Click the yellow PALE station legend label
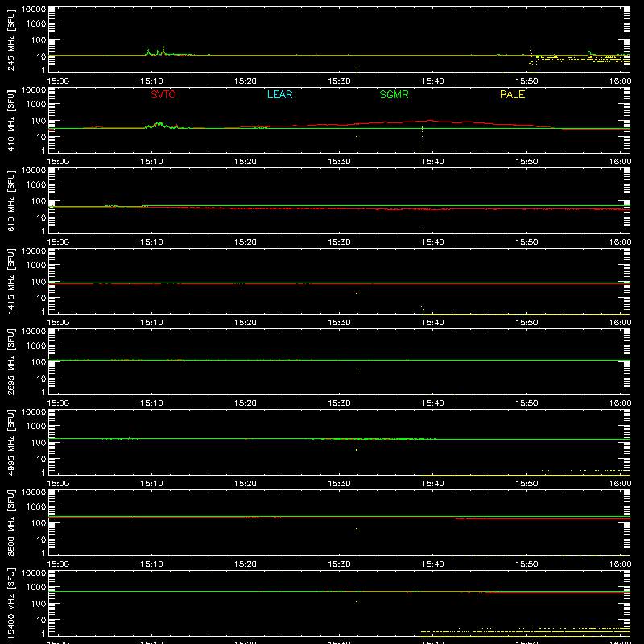The height and width of the screenshot is (644, 644). point(512,94)
